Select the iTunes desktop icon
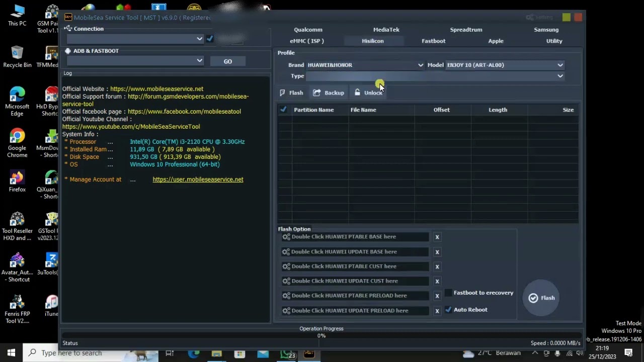The height and width of the screenshot is (362, 644). (x=51, y=305)
